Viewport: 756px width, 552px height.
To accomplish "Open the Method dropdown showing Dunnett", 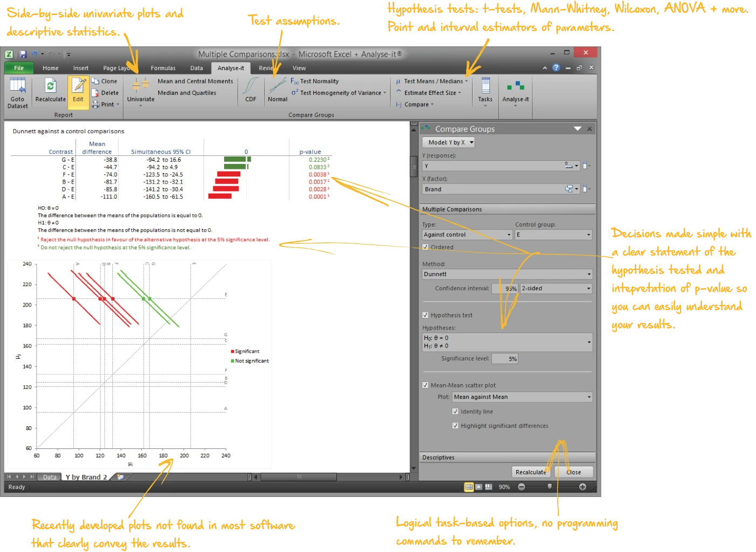I will click(x=507, y=274).
